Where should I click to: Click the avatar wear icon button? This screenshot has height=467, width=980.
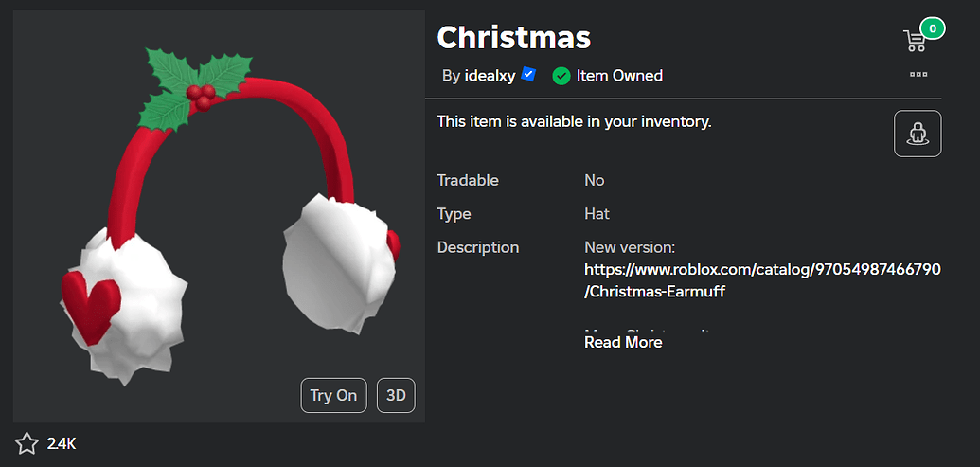918,134
